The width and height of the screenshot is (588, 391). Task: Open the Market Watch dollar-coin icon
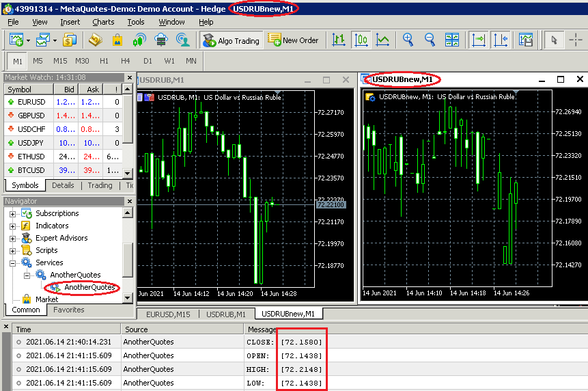70,40
